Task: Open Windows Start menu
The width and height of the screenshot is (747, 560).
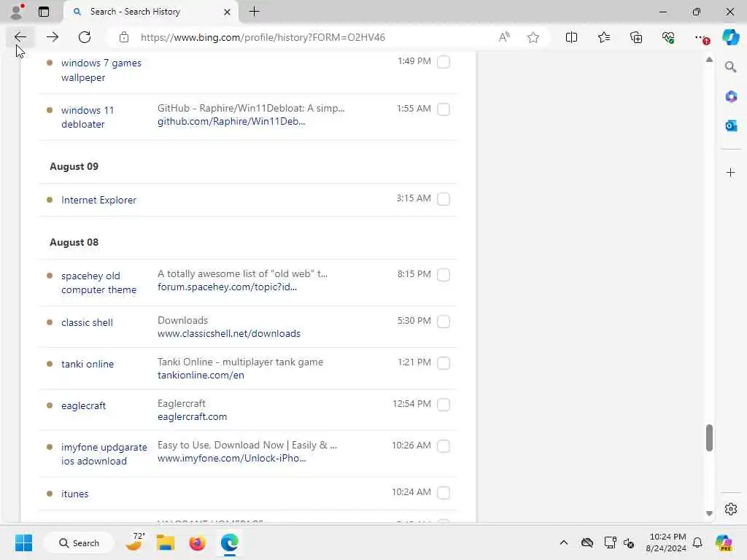Action: (x=23, y=542)
